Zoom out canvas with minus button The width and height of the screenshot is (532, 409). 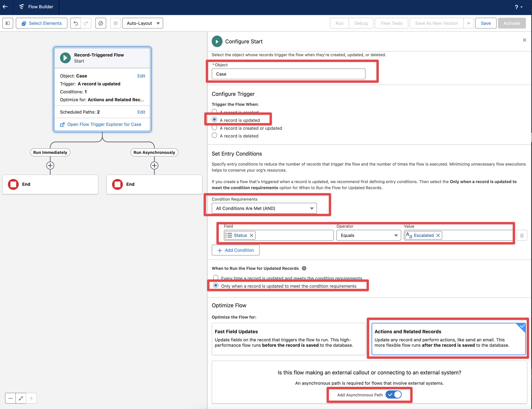[x=10, y=398]
